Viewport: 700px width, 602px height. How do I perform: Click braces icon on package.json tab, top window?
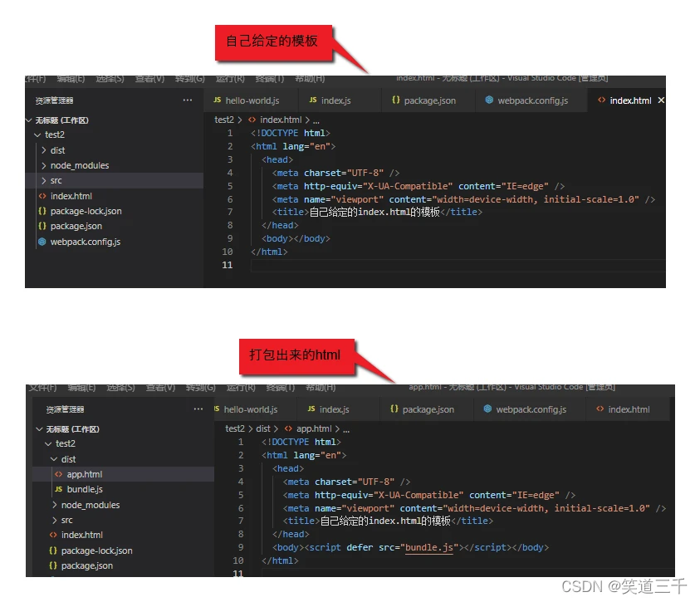[395, 100]
